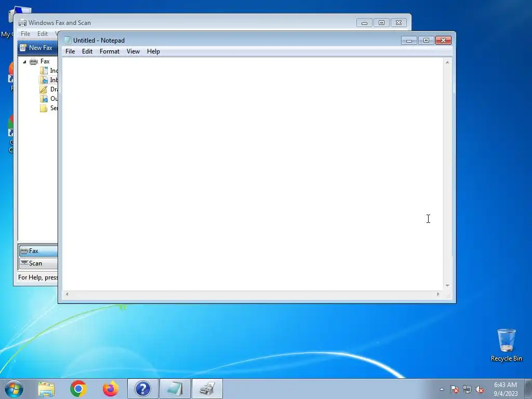This screenshot has height=399, width=532.
Task: Click the Show desktop strip at taskbar end
Action: click(x=528, y=389)
